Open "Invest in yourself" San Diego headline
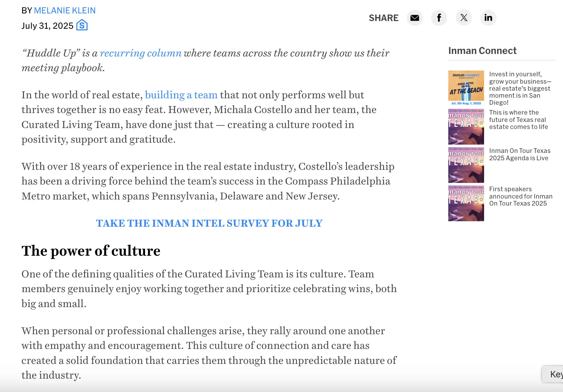563x392 pixels. 520,88
